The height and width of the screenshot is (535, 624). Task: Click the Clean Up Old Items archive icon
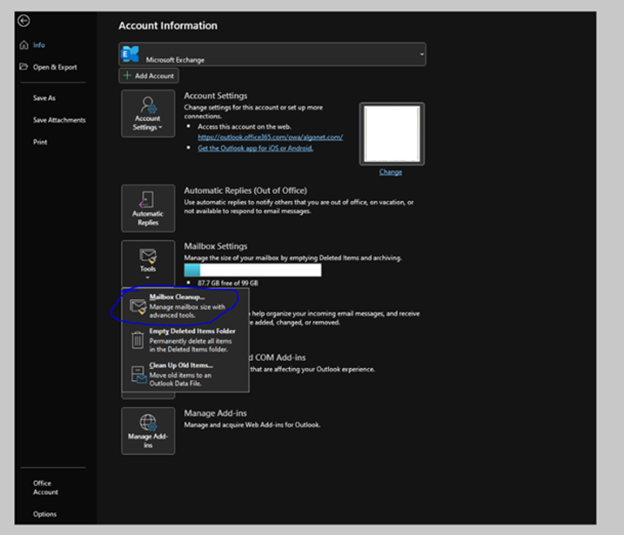tap(138, 375)
